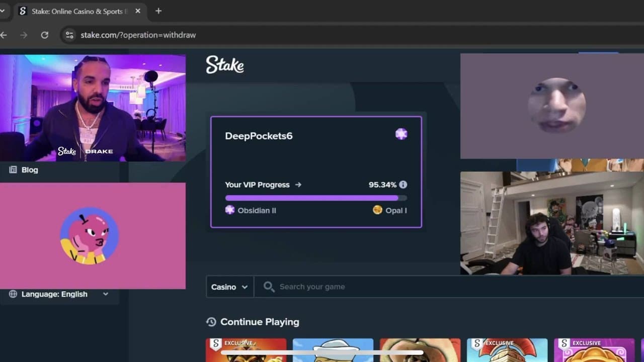Click the pink cartoon avatar overlay
This screenshot has width=644, height=362.
[93, 236]
